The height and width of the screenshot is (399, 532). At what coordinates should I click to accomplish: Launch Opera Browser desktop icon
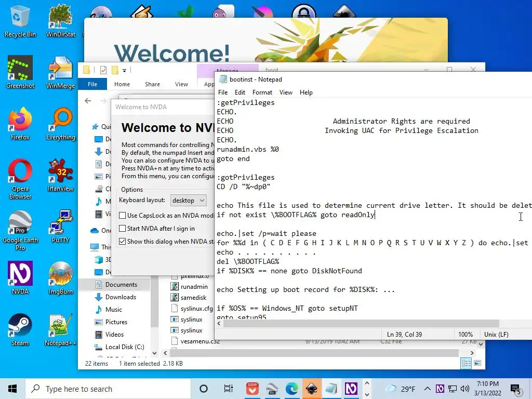[x=20, y=179]
